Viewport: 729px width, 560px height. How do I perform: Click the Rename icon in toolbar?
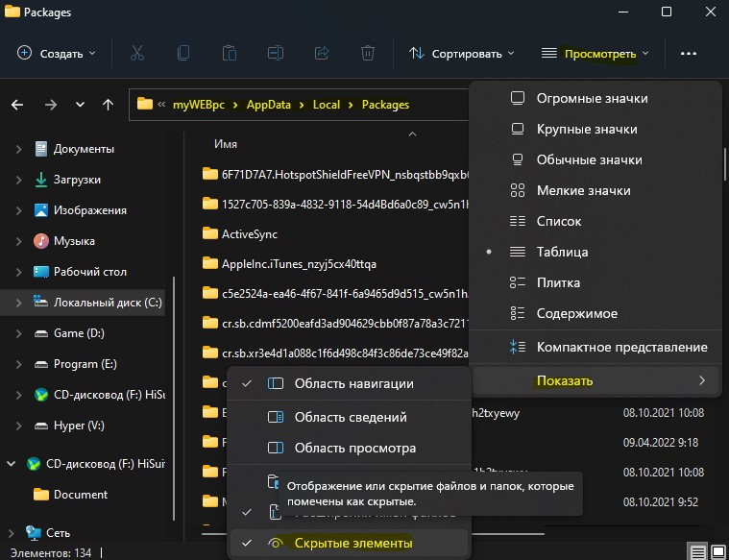(x=276, y=53)
